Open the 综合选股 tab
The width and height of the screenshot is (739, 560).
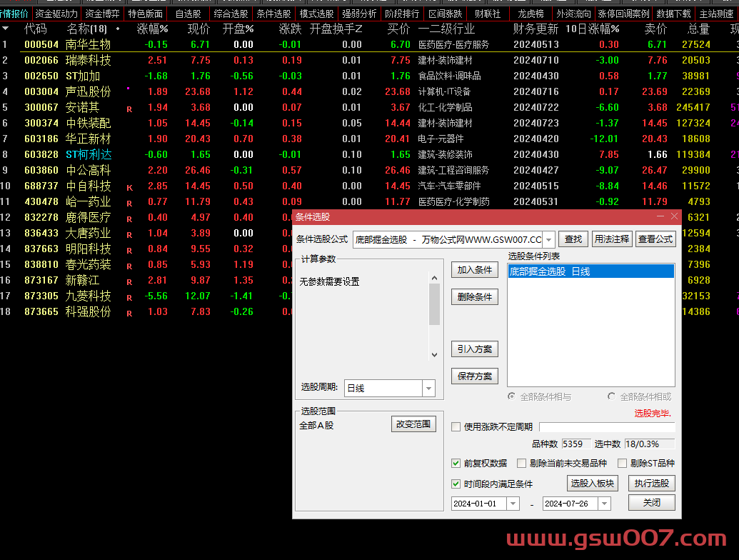point(231,14)
